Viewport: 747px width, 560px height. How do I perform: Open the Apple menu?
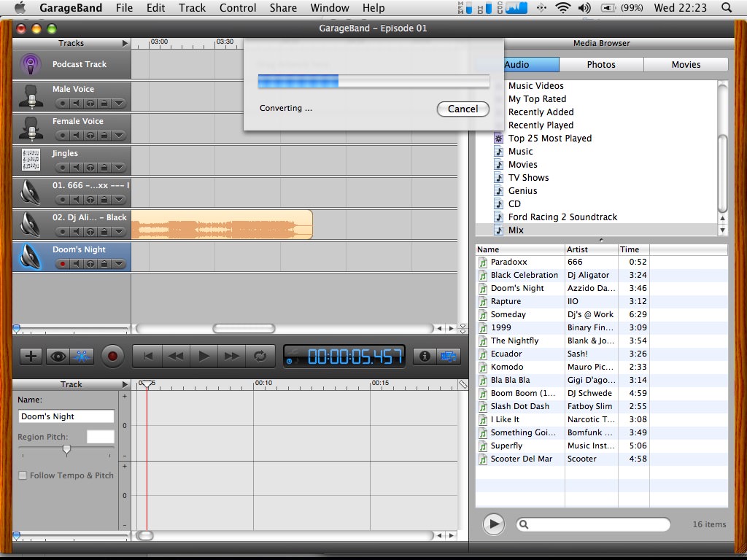[20, 7]
